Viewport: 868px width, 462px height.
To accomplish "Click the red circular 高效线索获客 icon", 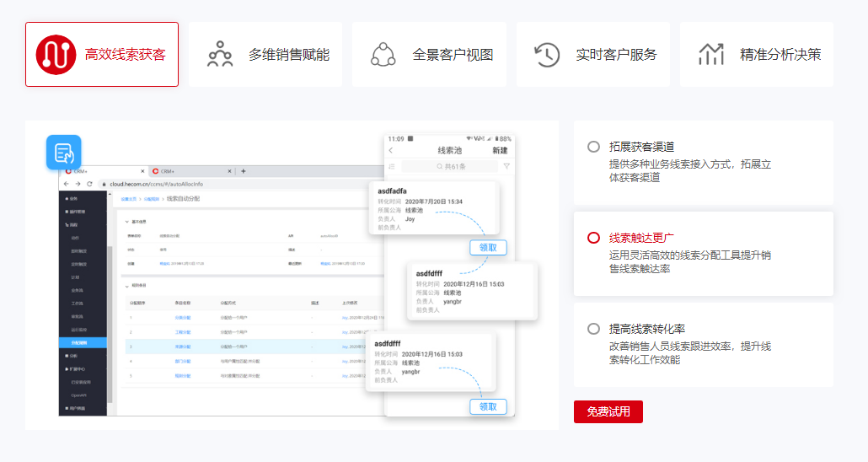I will click(x=56, y=54).
